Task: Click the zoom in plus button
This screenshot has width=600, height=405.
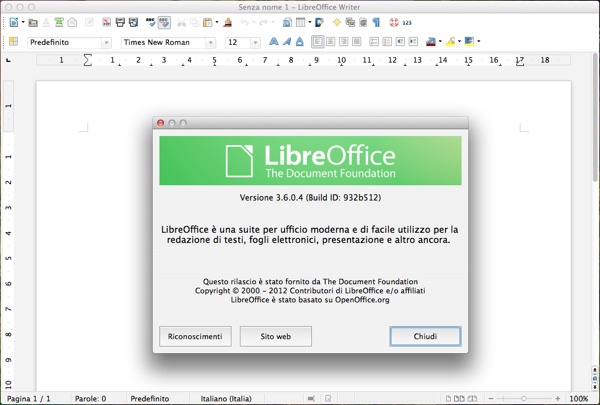Action: (558, 399)
